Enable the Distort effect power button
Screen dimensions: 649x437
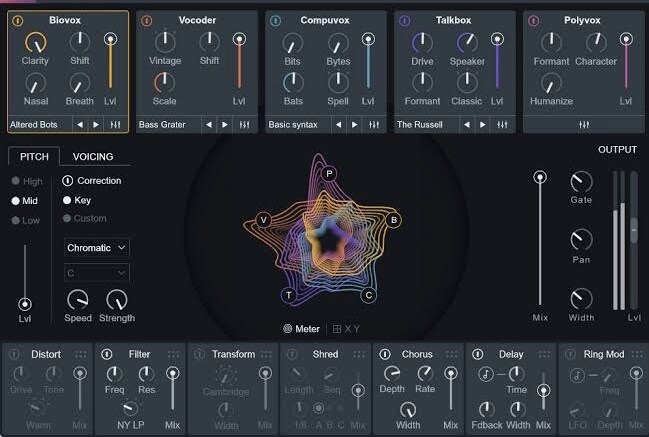14,354
